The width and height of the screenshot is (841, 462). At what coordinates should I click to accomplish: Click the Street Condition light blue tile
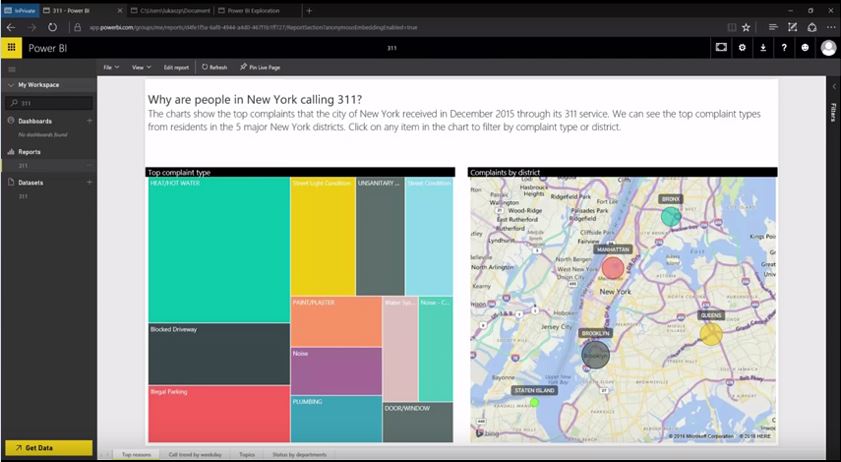coord(429,236)
